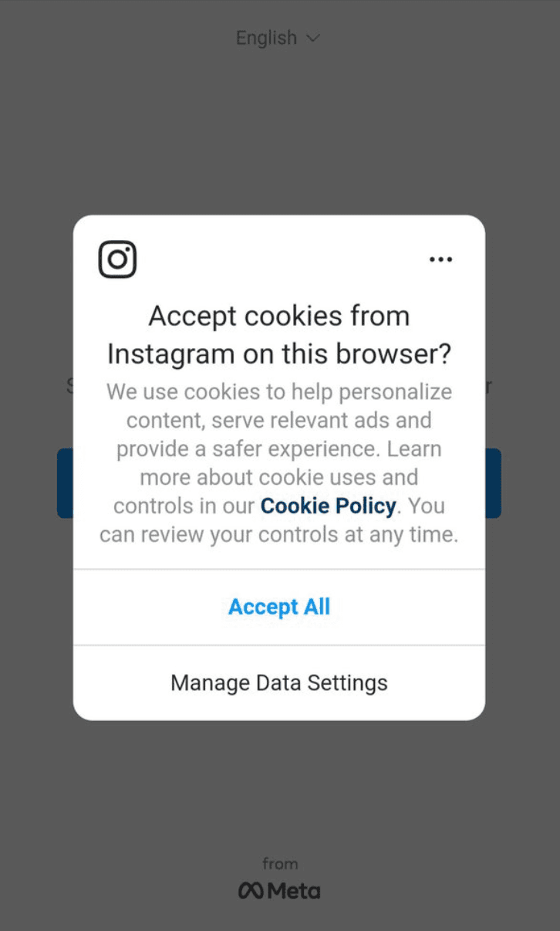The height and width of the screenshot is (931, 560).
Task: Expand the chevron beside English
Action: (313, 37)
